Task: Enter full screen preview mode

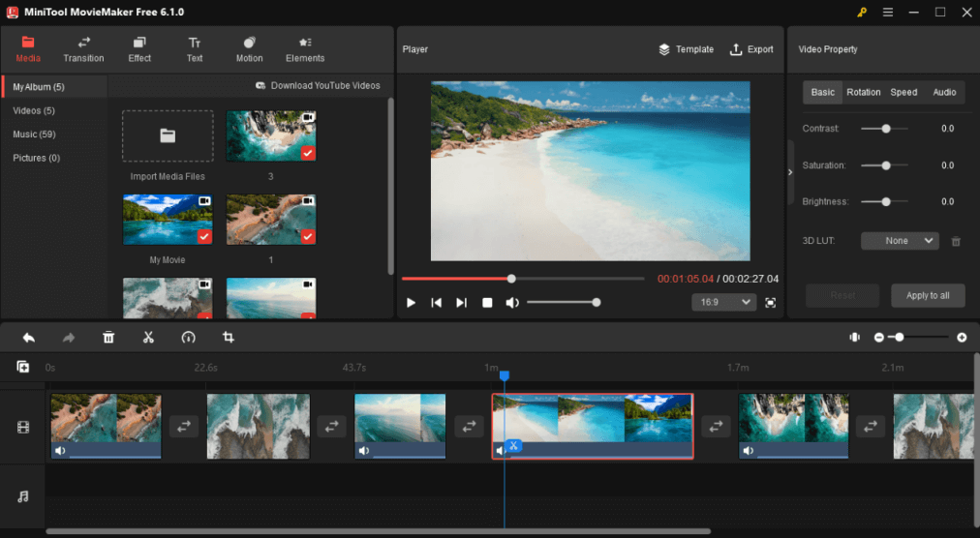Action: pyautogui.click(x=771, y=303)
